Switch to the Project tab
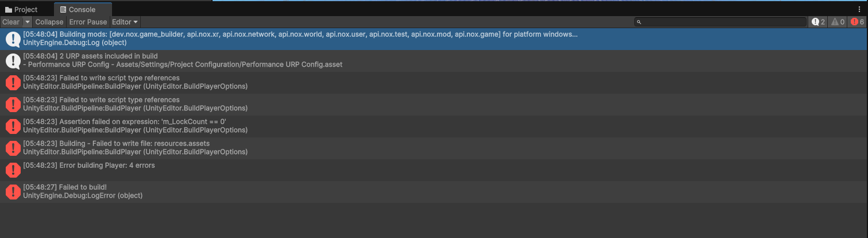This screenshot has height=238, width=868. coord(21,10)
